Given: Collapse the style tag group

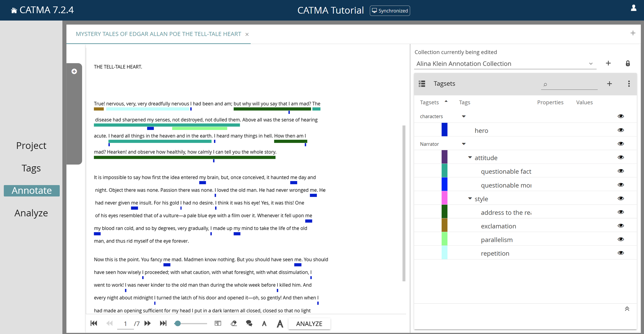Looking at the screenshot, I should (469, 199).
